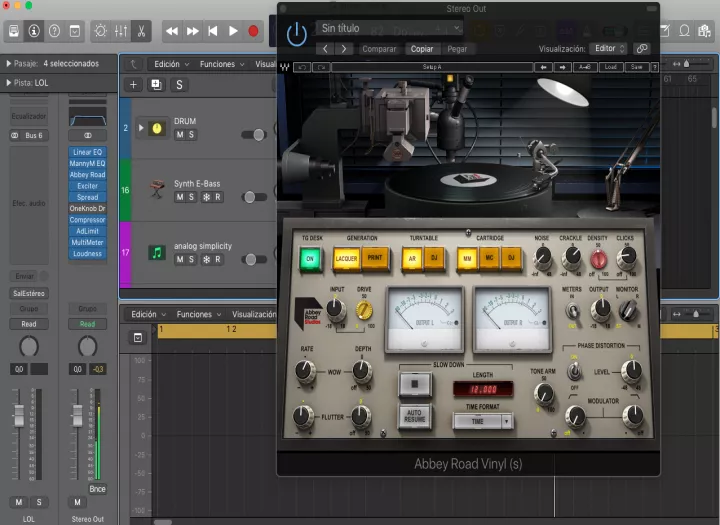Mute the DRUM track
The height and width of the screenshot is (525, 720).
coord(180,135)
